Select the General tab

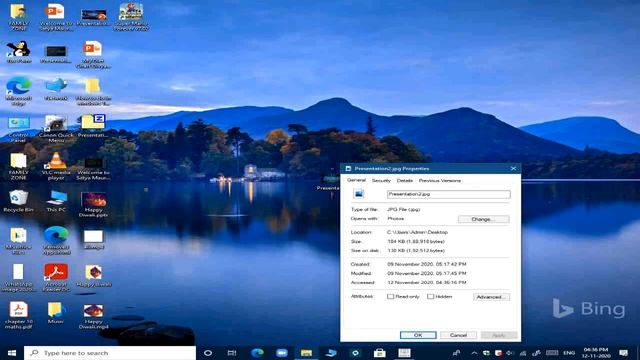[356, 180]
